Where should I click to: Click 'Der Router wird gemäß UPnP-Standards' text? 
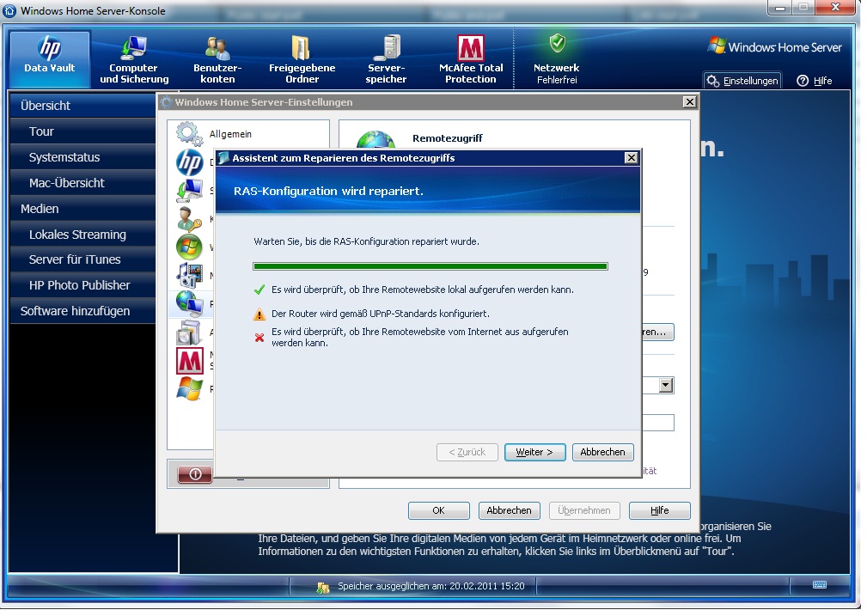381,314
